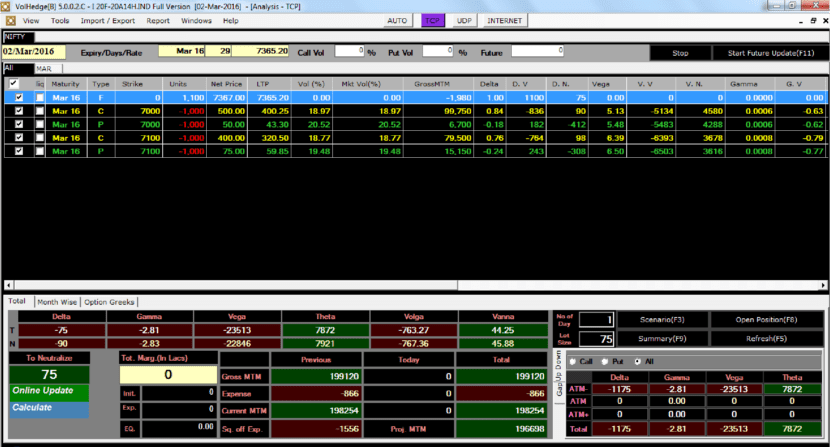Open the Windows menu
830x447 pixels.
(x=196, y=21)
